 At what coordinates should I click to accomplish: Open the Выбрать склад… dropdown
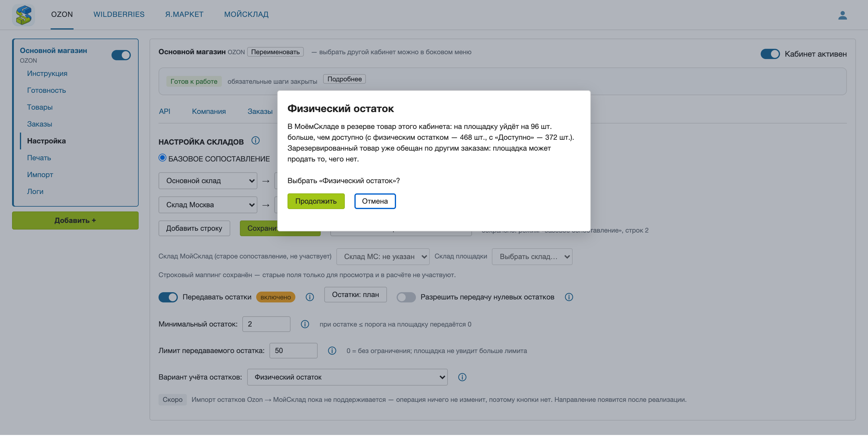[532, 257]
